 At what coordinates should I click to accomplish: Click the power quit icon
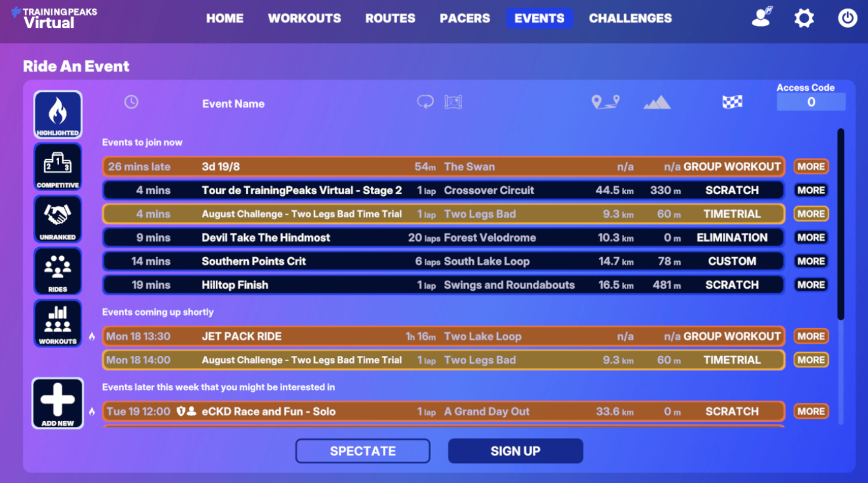847,18
